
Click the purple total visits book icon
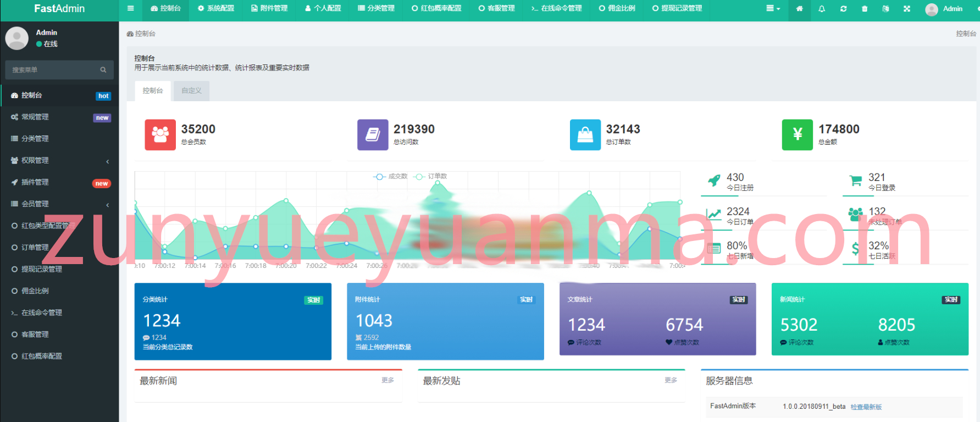[373, 135]
